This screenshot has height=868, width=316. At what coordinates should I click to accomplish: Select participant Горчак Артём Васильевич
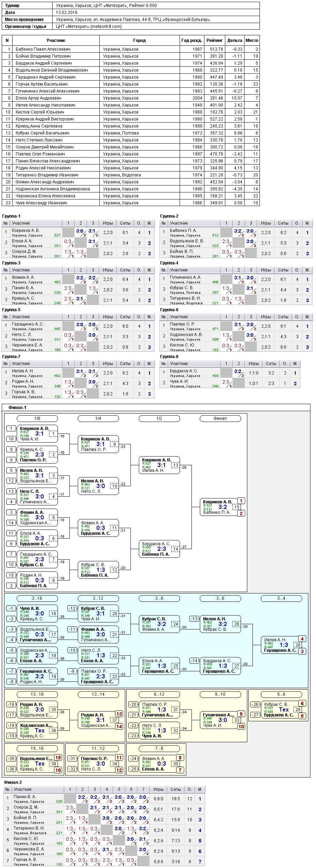click(x=42, y=84)
